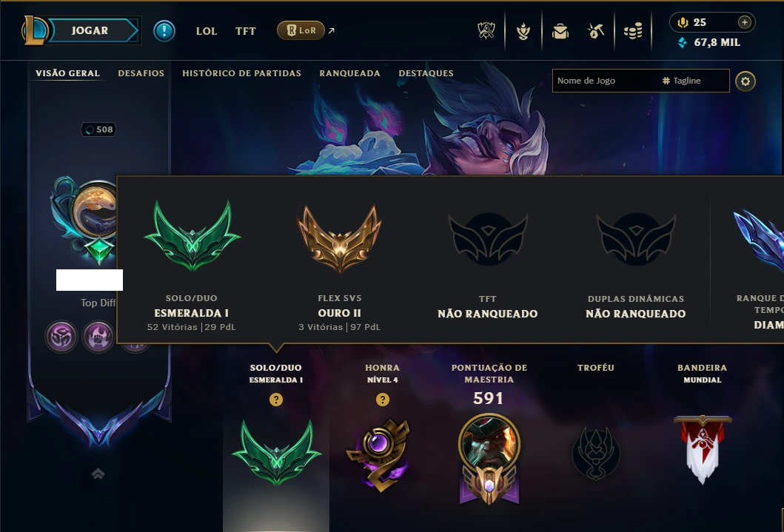The image size is (784, 532).
Task: Click the Tagline input field
Action: click(x=694, y=81)
